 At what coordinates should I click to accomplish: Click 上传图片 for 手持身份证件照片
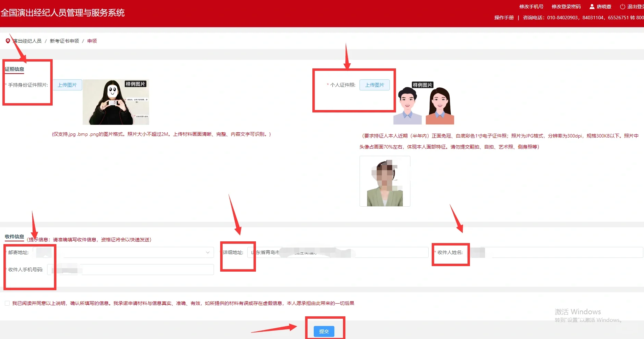[67, 85]
